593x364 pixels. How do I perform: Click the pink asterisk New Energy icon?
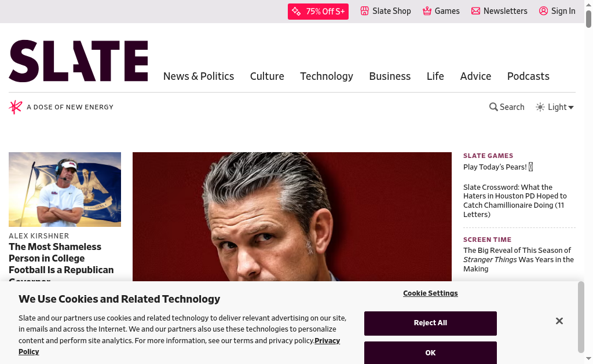(x=16, y=107)
